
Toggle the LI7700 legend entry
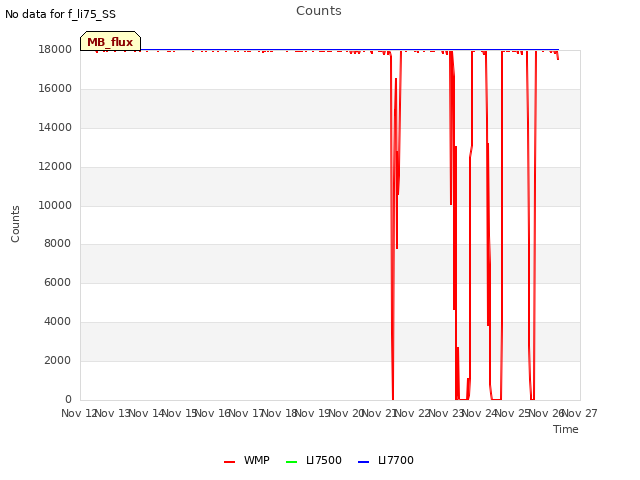(x=386, y=460)
